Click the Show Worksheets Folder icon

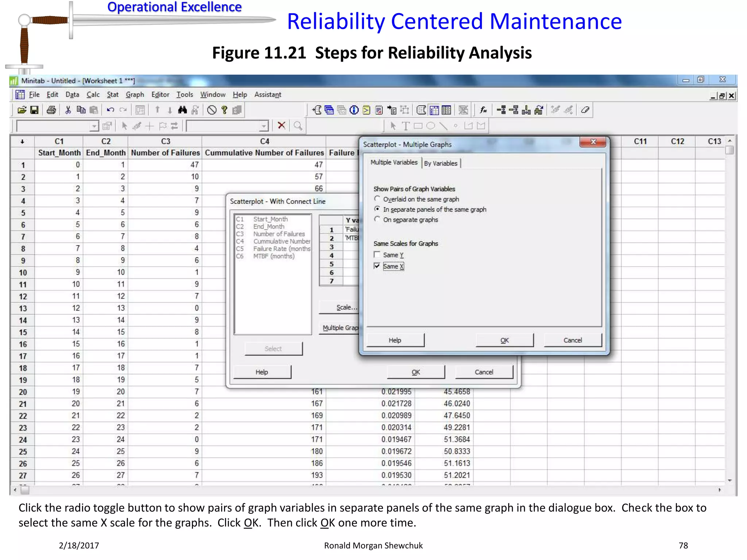click(329, 110)
